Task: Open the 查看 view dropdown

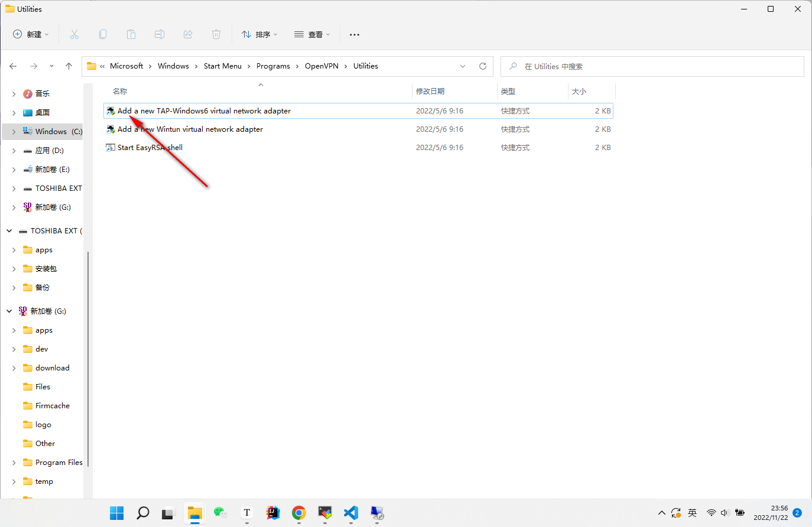Action: pos(312,34)
